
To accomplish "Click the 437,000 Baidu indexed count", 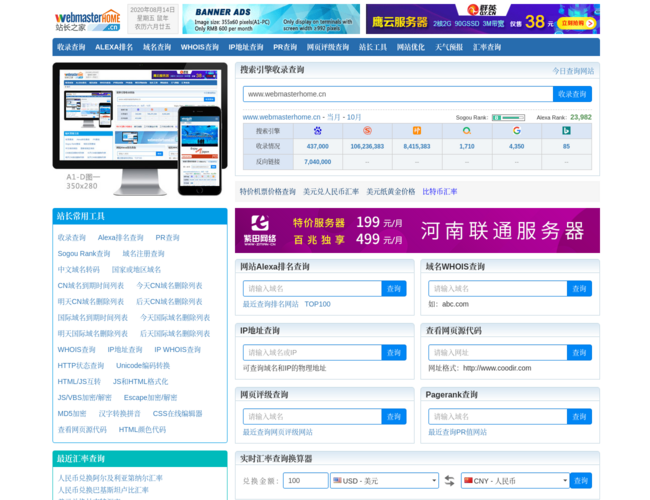I will click(x=318, y=146).
